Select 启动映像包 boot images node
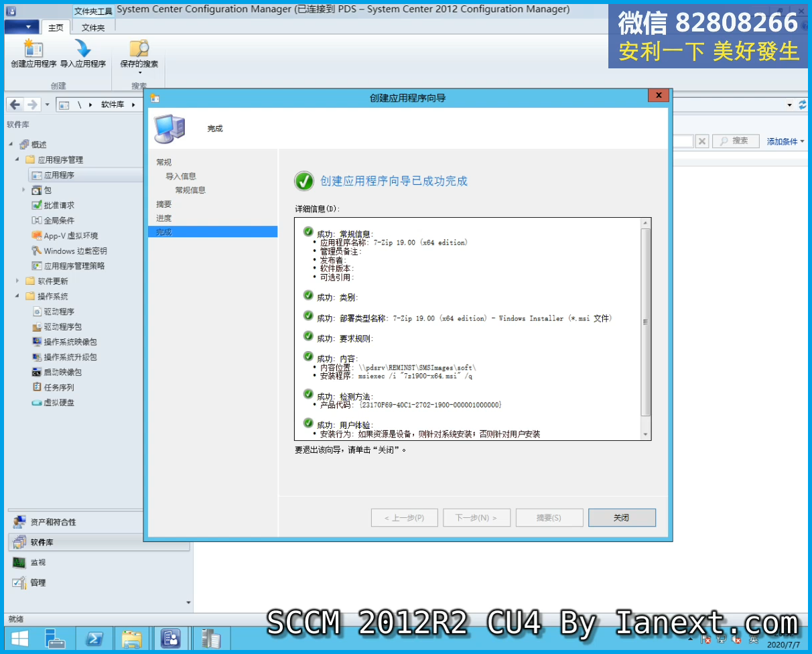812x654 pixels. tap(63, 372)
